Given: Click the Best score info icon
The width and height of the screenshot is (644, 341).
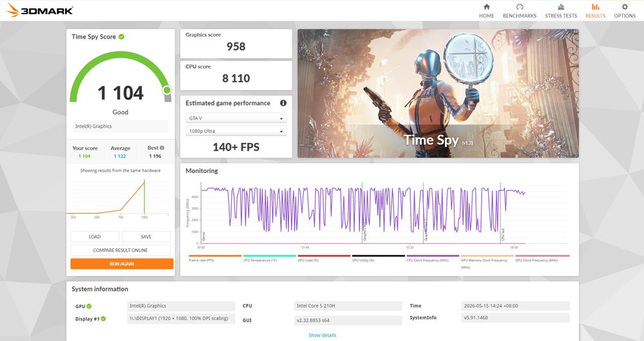Looking at the screenshot, I should (x=162, y=148).
